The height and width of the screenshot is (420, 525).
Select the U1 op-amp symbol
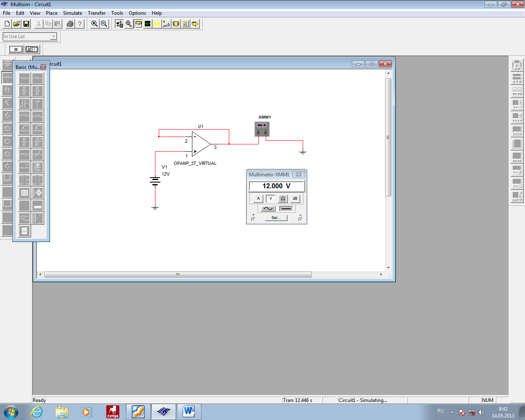[x=201, y=144]
